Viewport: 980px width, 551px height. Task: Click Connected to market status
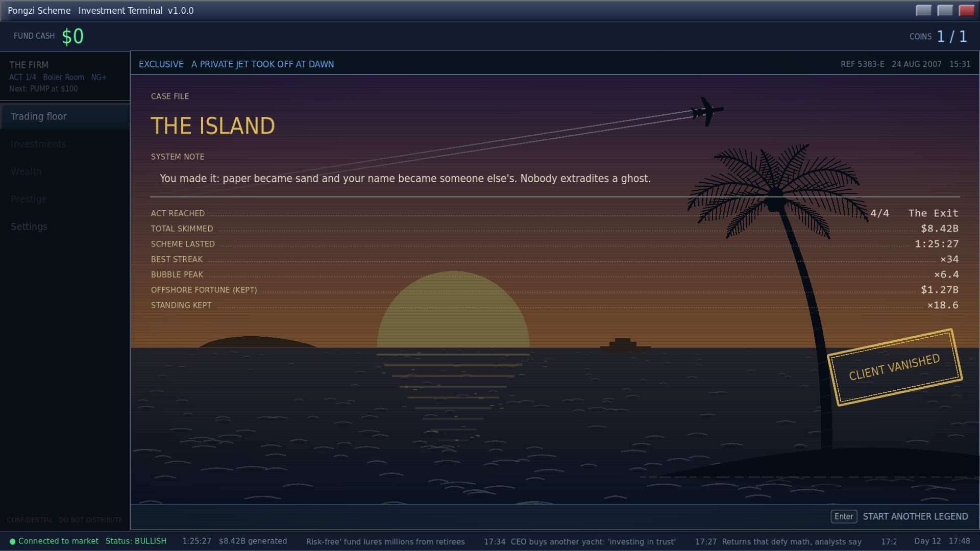tap(58, 541)
